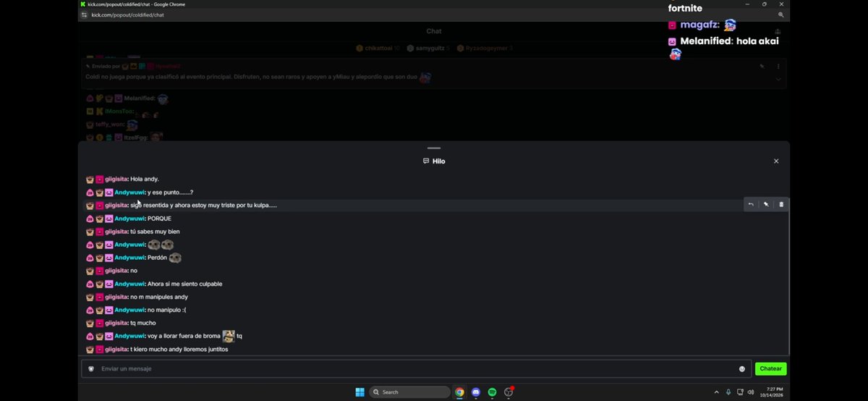Focus the 'Enviar un mensaje' input field
Viewport: 868px width, 401px height.
(x=416, y=369)
